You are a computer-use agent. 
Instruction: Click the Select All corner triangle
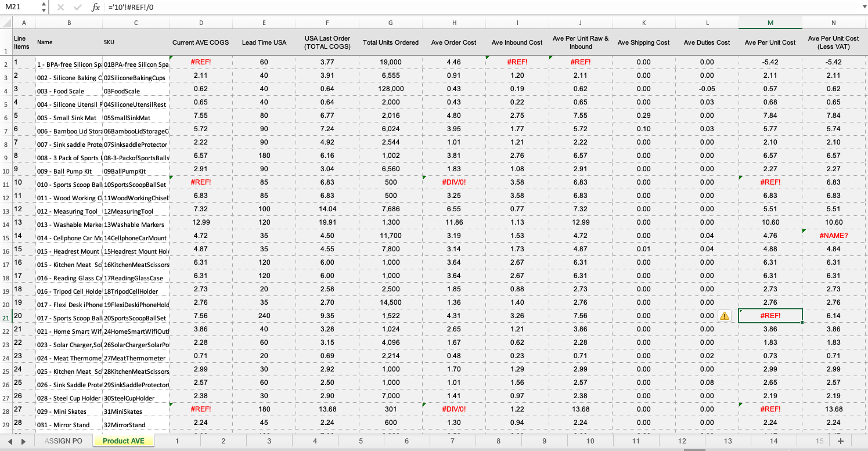pyautogui.click(x=6, y=23)
